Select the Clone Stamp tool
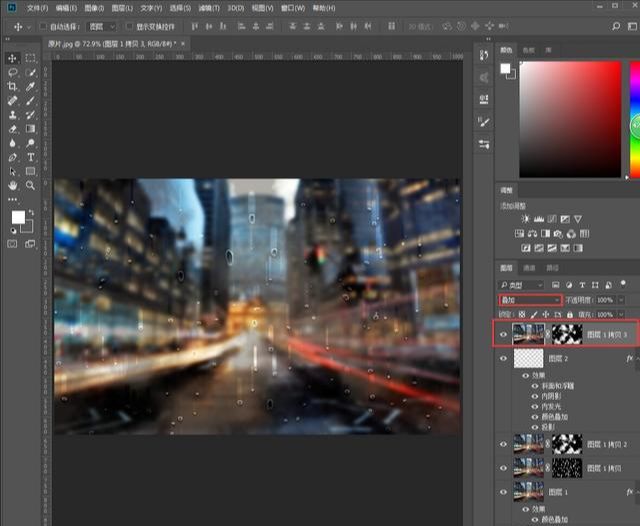The height and width of the screenshot is (526, 640). coord(12,115)
